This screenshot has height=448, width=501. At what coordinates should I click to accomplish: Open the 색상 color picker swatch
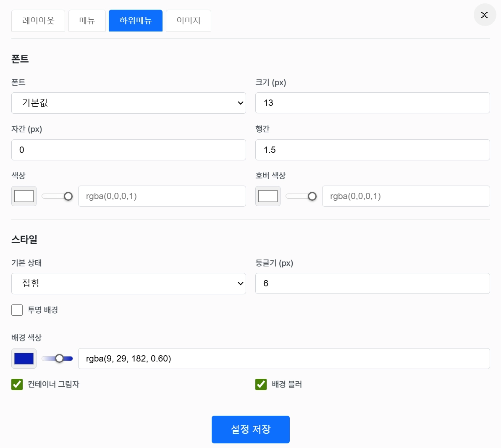[24, 196]
